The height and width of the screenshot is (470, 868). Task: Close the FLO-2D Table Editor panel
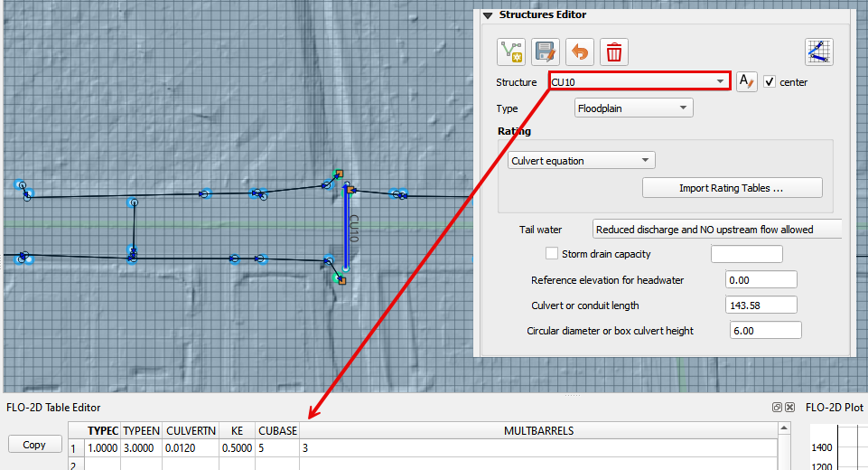tap(789, 408)
